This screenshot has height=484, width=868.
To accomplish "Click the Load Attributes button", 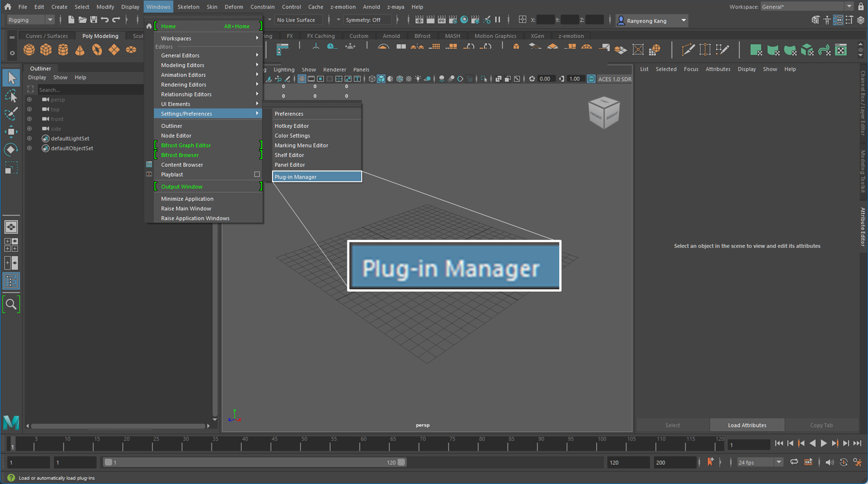I will pyautogui.click(x=747, y=425).
